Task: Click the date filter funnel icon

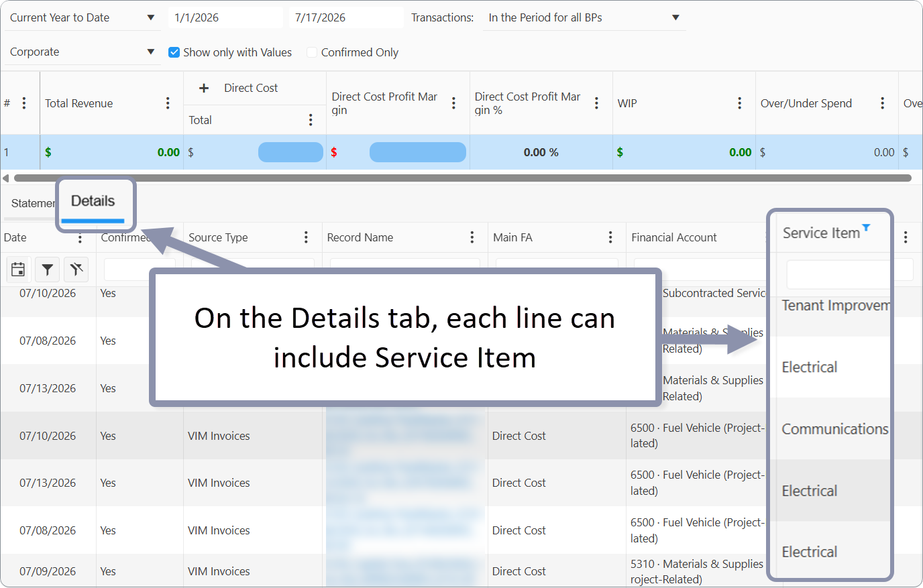Action: pos(47,270)
